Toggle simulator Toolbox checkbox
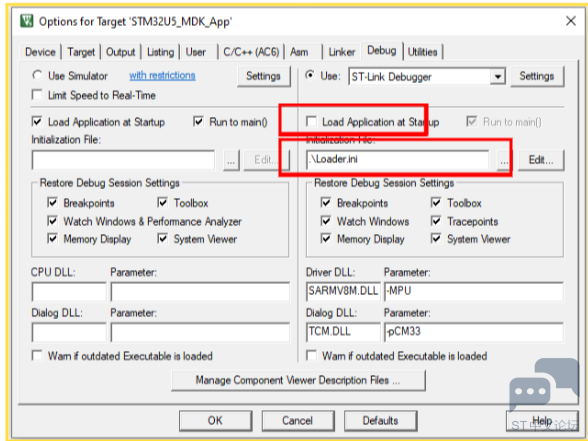Viewport: 588px width, 441px height. coord(162,203)
